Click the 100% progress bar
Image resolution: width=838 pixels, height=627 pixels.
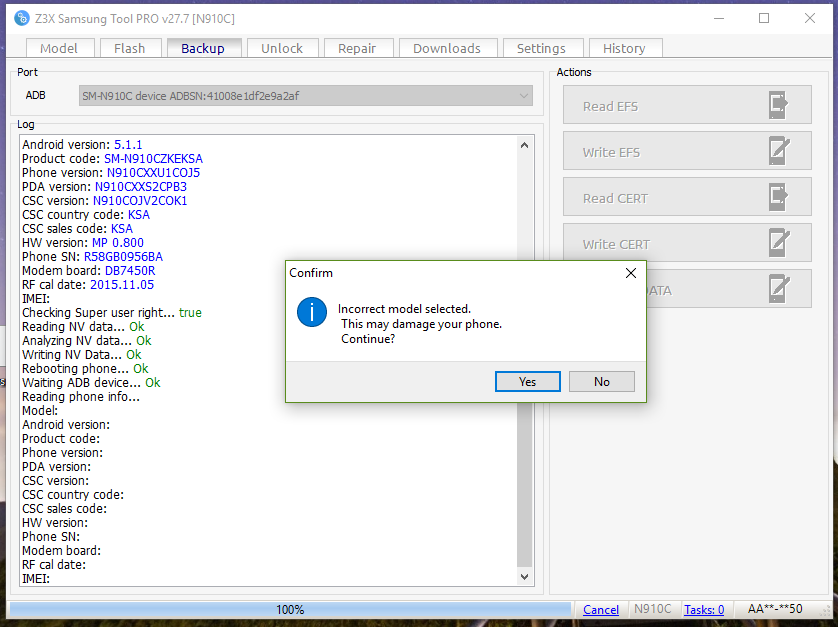[290, 609]
